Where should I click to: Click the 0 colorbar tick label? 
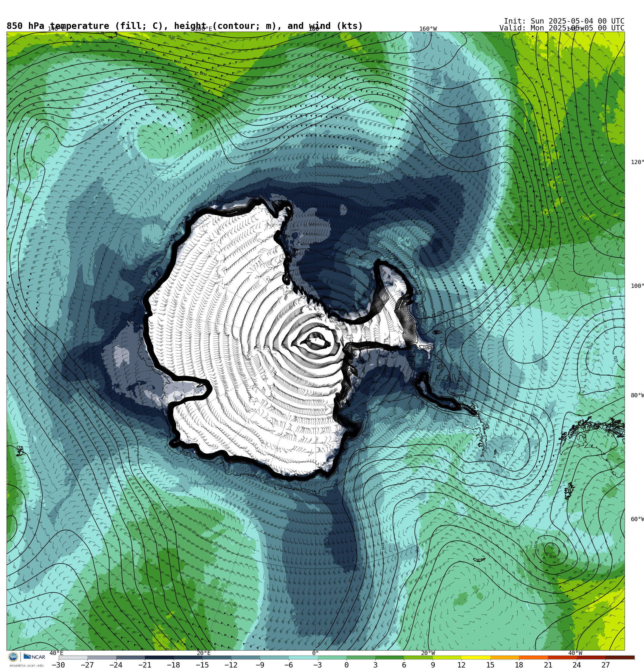tap(346, 665)
